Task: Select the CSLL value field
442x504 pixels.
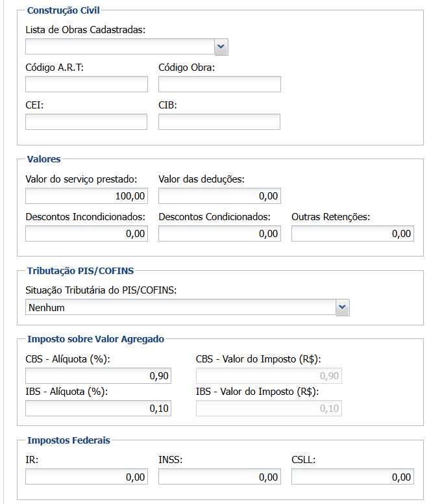Action: click(352, 477)
